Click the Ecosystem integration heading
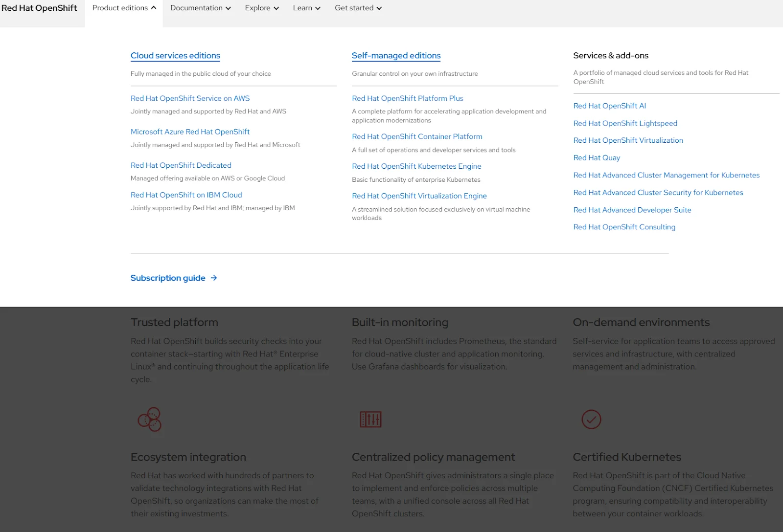The width and height of the screenshot is (783, 532). pos(188,457)
